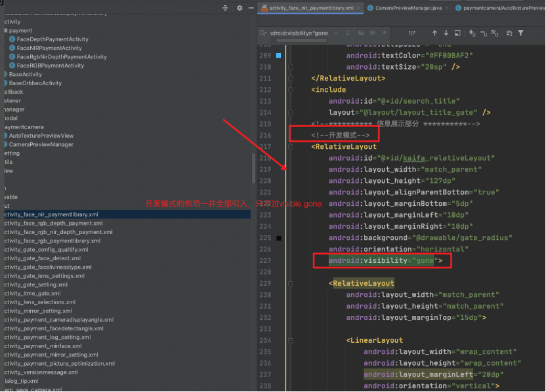
Task: Select CameraPreviewManager in project tree
Action: click(x=41, y=144)
